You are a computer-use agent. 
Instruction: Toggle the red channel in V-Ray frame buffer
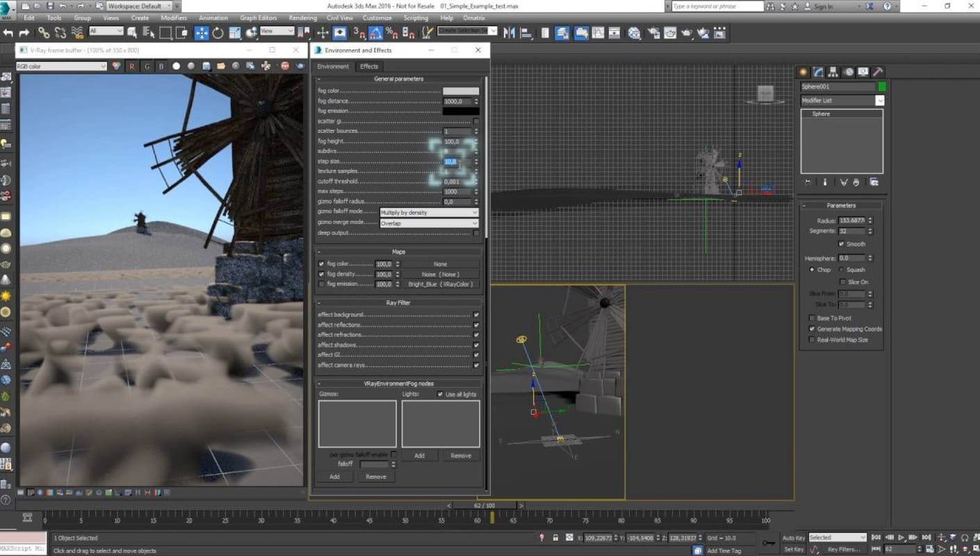pyautogui.click(x=131, y=66)
